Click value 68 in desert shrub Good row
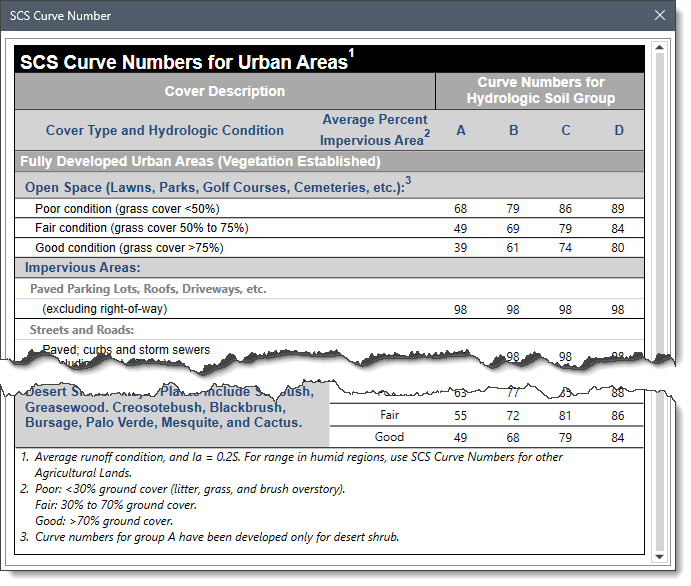Screen dimensions: 691x586 coord(513,438)
